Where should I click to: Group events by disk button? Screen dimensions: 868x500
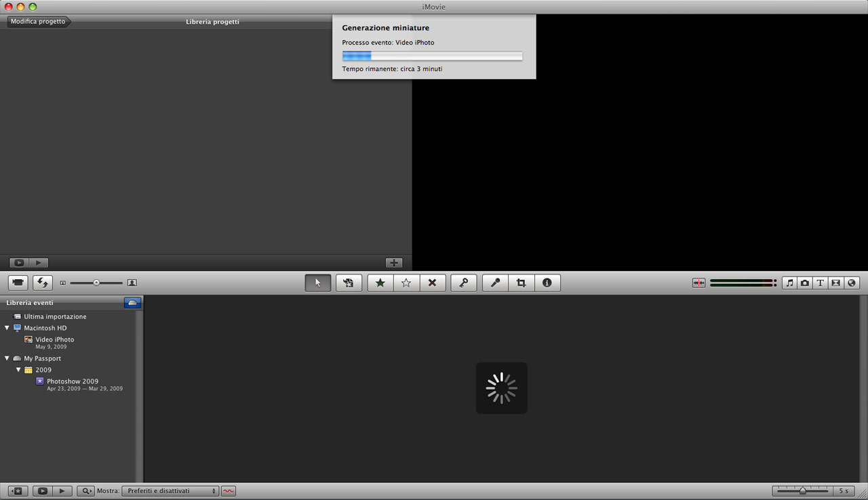pos(133,303)
